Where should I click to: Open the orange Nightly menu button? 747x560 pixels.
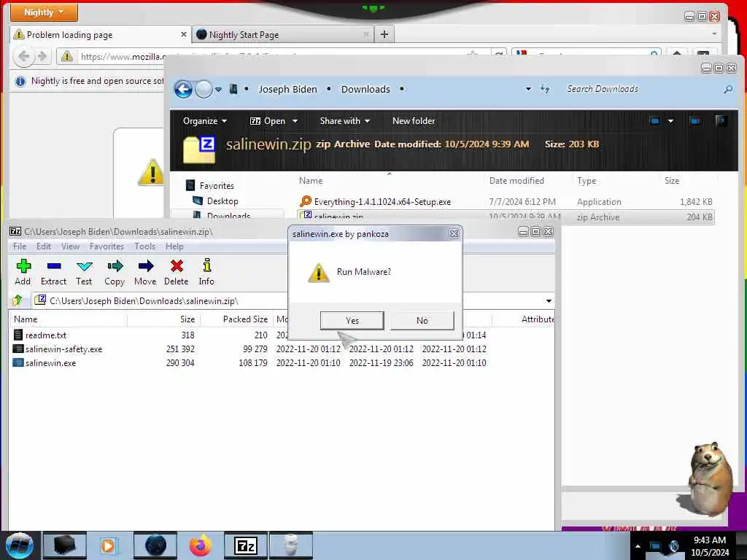(x=44, y=12)
